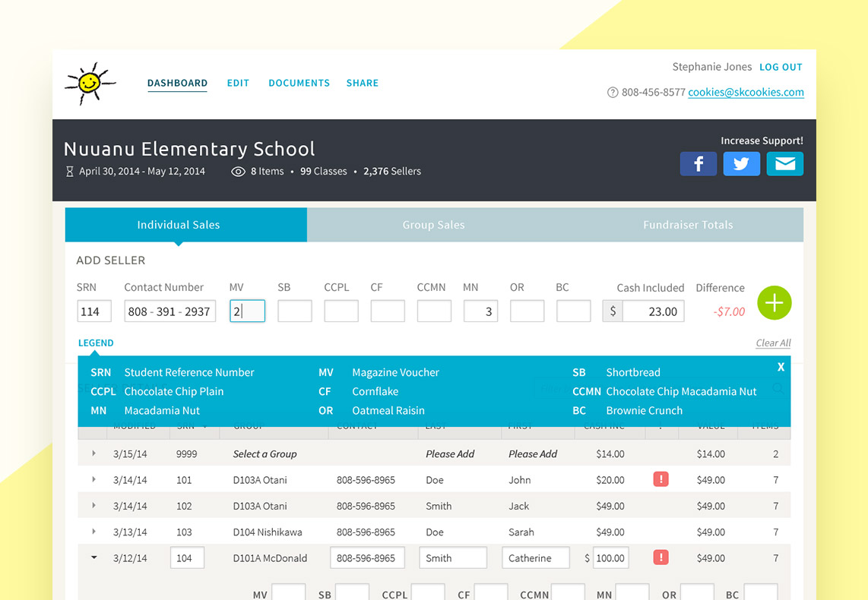868x600 pixels.
Task: Click the '$14.00' cash cell in row 9999
Action: (x=610, y=454)
